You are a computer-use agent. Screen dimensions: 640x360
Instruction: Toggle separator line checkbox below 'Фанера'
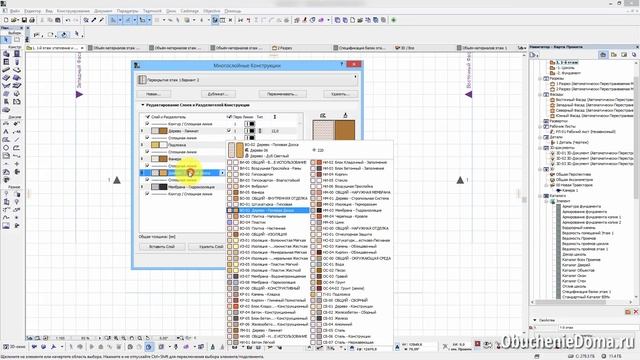(x=148, y=166)
